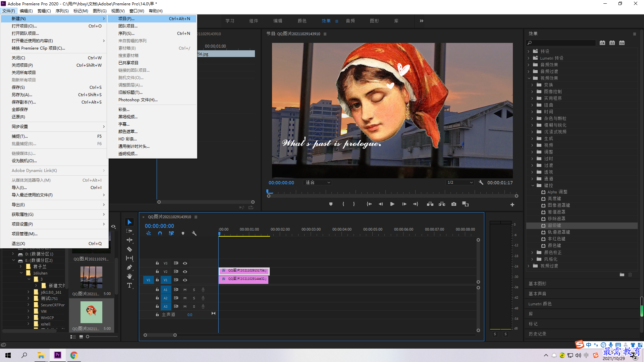This screenshot has width=644, height=362.
Task: Open the 1/2 playback resolution dropdown
Action: coord(460,183)
